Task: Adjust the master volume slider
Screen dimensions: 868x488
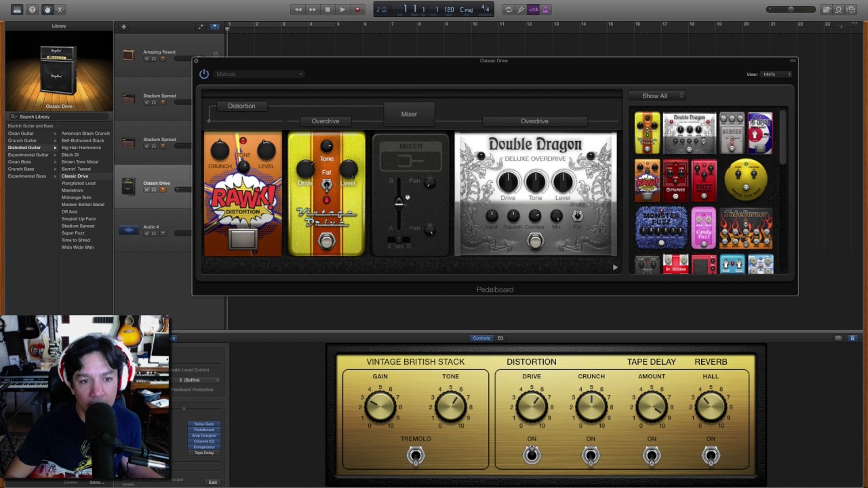Action: [790, 9]
